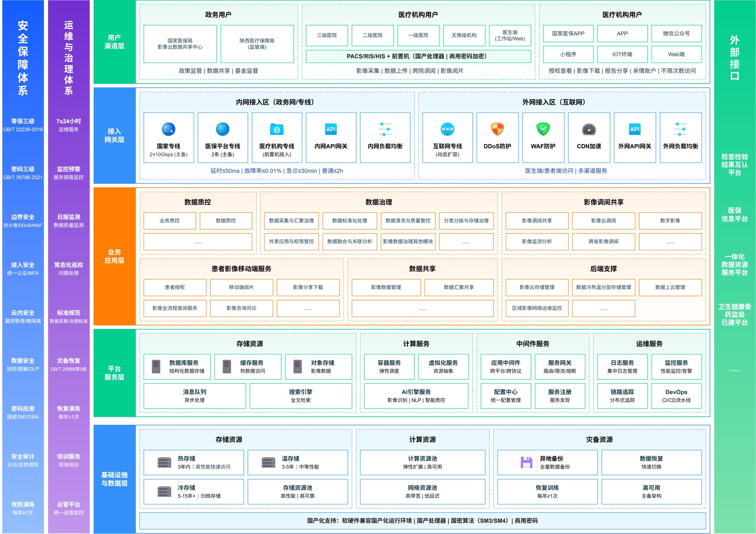
Task: Click 医保信息平台 in external interfaces column
Action: pos(734,214)
